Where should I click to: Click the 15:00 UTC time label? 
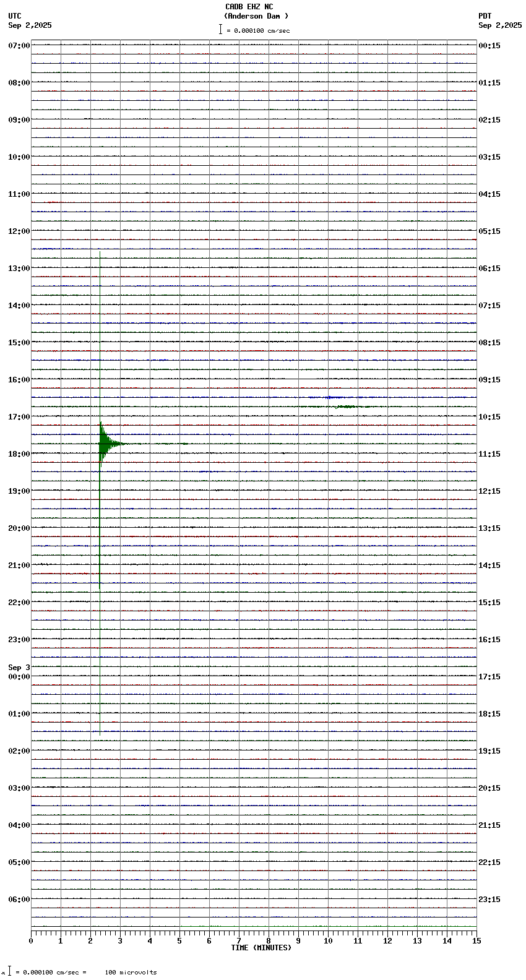click(19, 343)
